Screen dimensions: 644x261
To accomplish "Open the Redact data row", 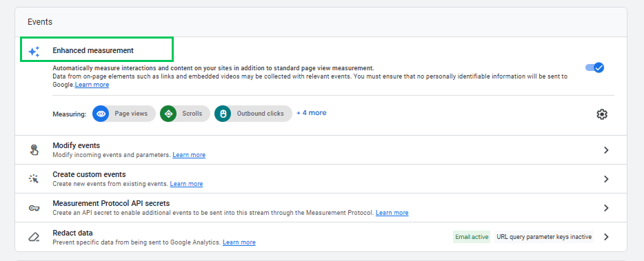I will (x=321, y=237).
